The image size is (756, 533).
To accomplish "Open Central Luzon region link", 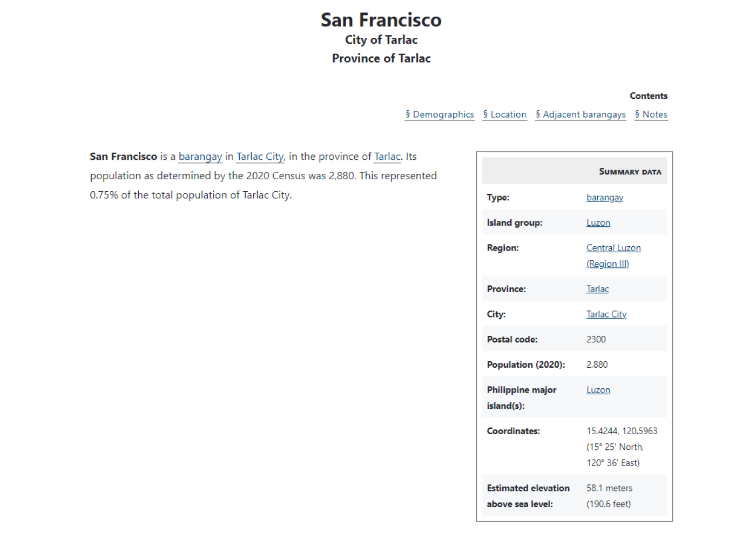I will point(613,248).
